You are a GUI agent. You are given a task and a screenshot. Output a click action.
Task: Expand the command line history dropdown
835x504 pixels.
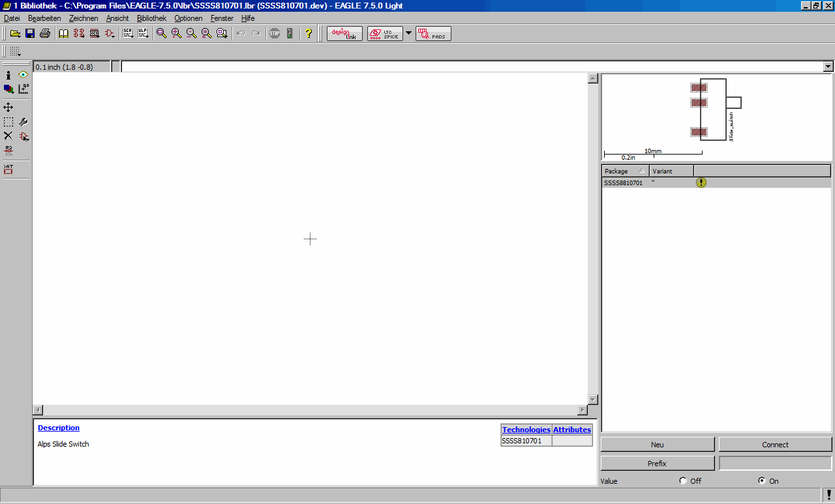pyautogui.click(x=828, y=67)
